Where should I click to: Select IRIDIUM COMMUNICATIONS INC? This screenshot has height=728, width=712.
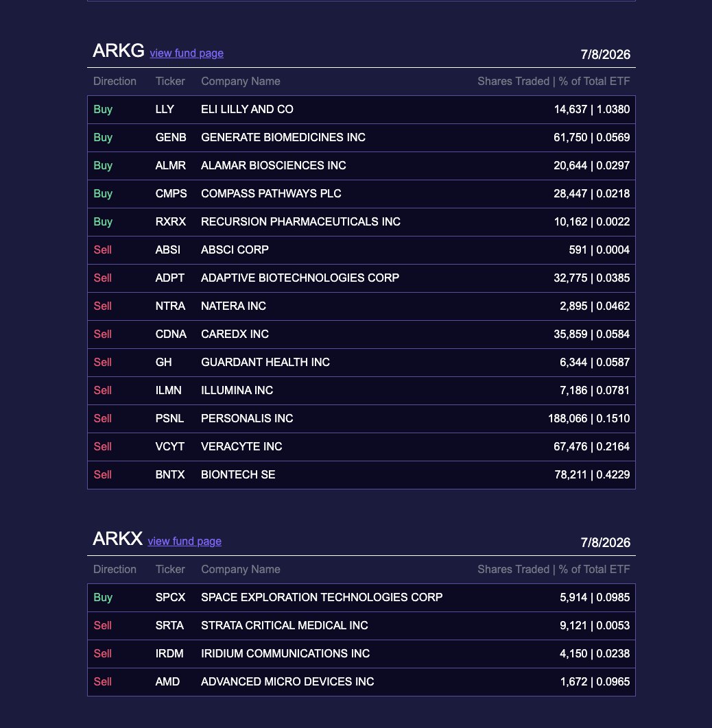pyautogui.click(x=285, y=654)
